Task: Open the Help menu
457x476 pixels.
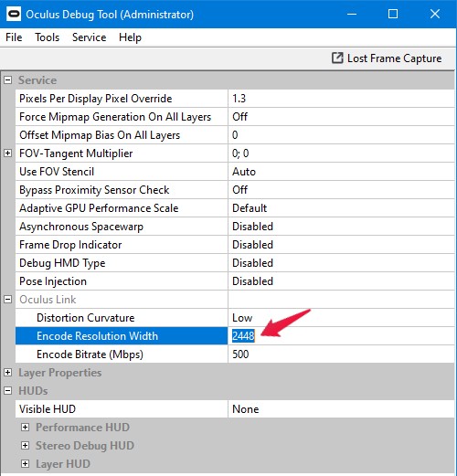Action: click(130, 37)
